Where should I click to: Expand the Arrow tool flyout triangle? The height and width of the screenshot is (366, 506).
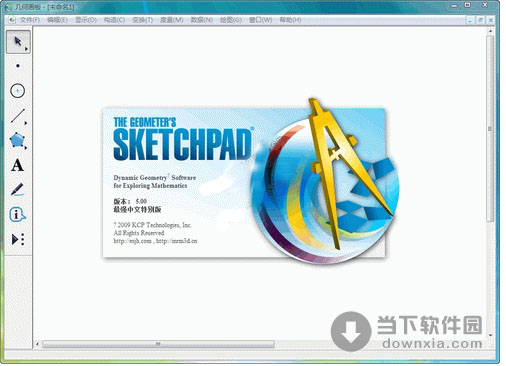[x=26, y=49]
